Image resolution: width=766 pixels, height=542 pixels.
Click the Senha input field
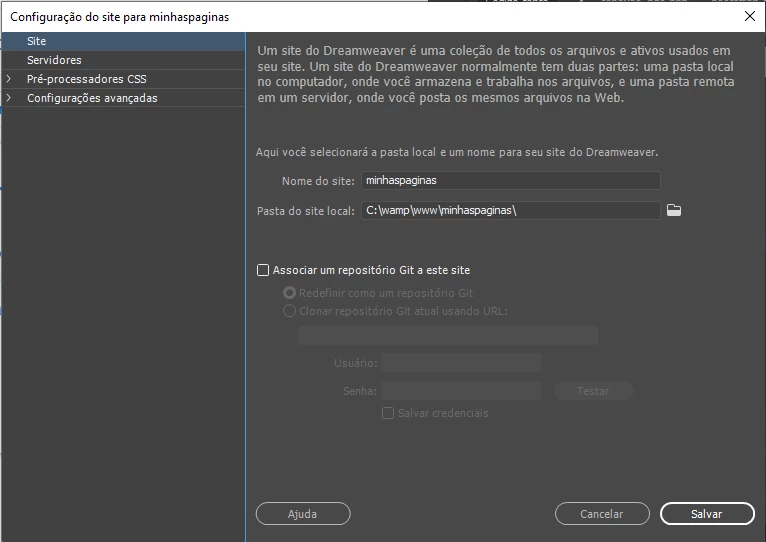(461, 391)
